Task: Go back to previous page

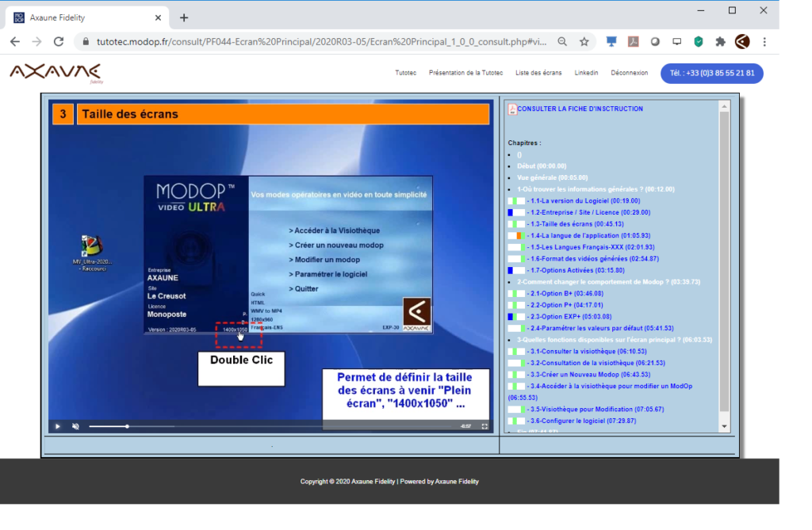Action: pyautogui.click(x=15, y=42)
